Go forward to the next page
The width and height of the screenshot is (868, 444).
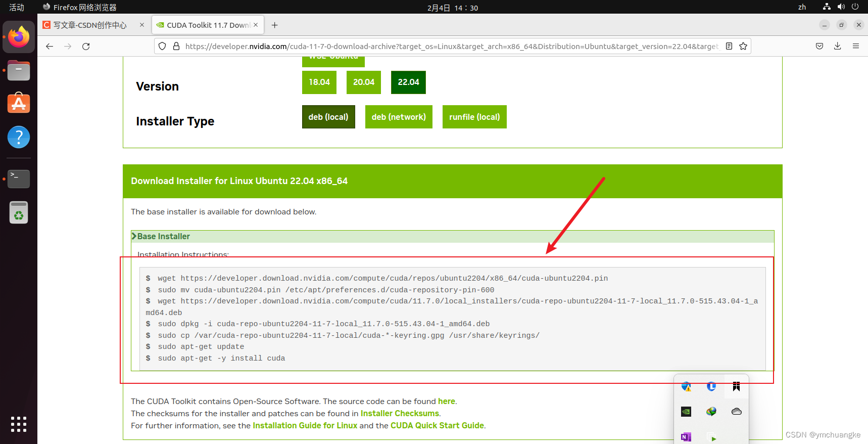(x=68, y=46)
